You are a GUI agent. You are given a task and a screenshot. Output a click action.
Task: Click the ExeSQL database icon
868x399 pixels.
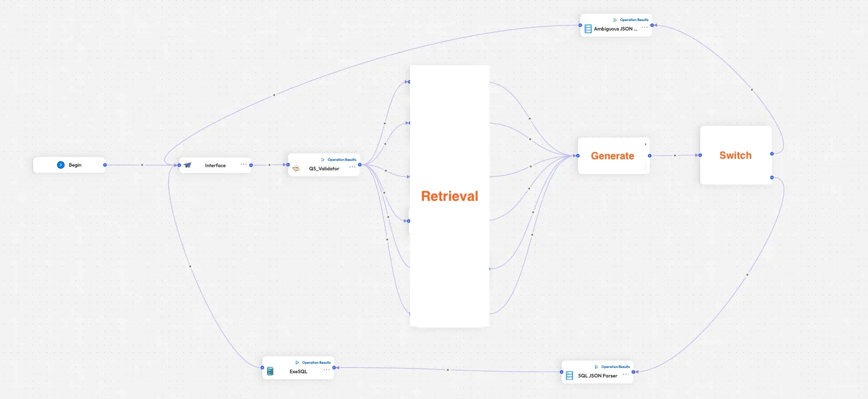click(x=270, y=371)
